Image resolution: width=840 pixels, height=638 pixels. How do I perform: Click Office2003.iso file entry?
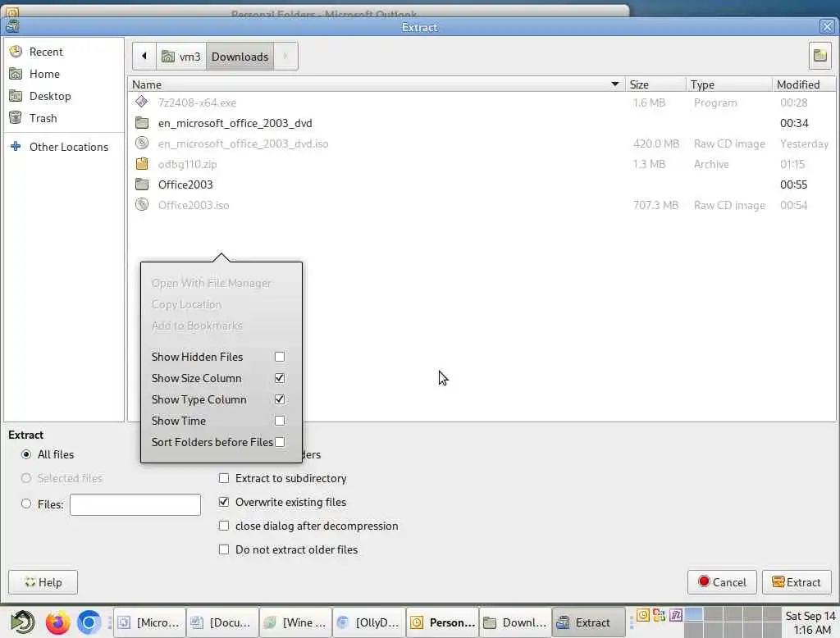point(482,205)
